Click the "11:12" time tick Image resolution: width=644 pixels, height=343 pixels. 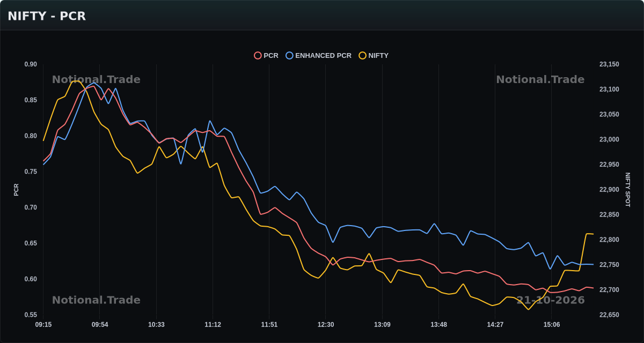coord(213,325)
